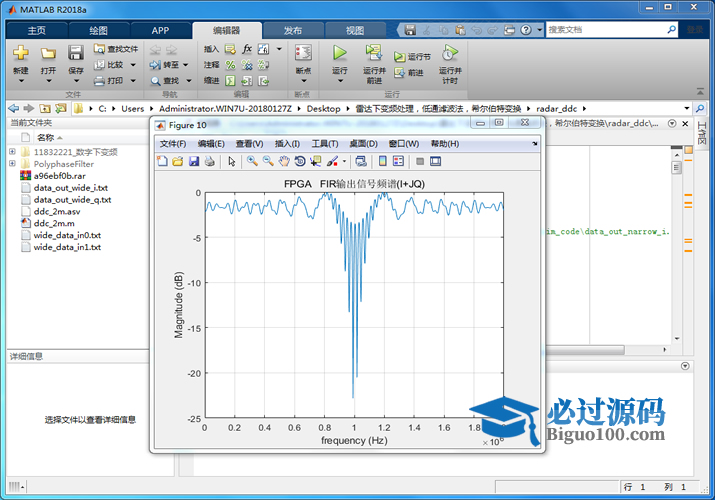Viewport: 715px width, 500px height.
Task: Click the Run and Time (运行并计时) icon
Action: [450, 53]
